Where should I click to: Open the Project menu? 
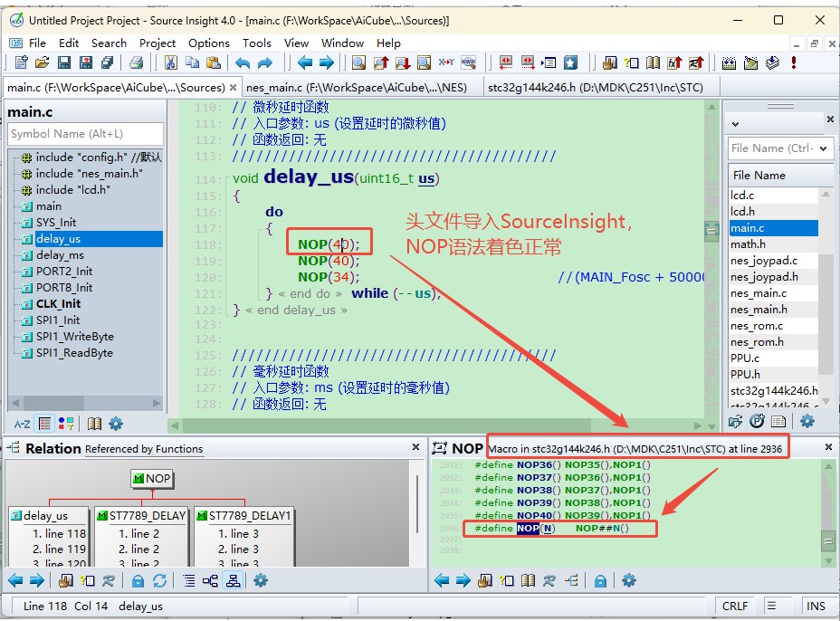coord(157,43)
